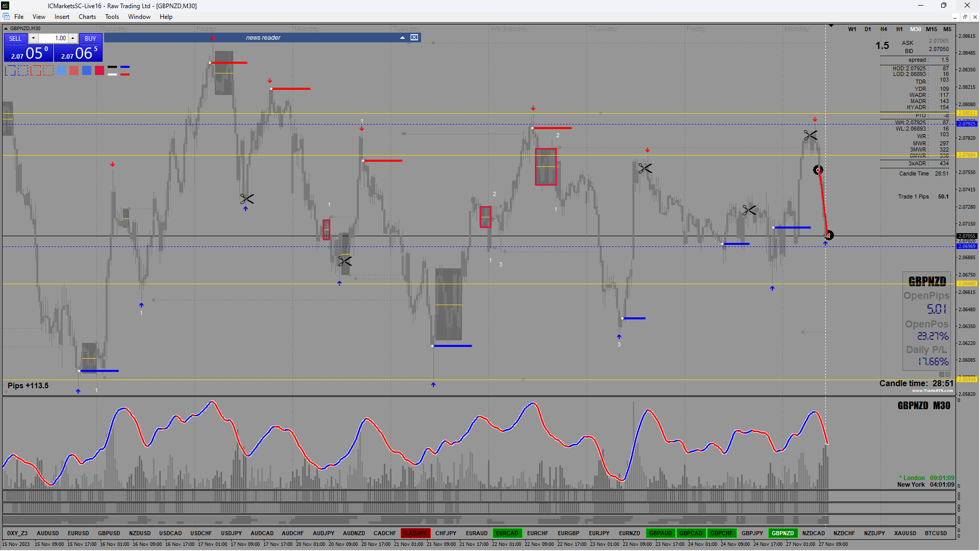
Task: Click the MetaTrader File menu icon
Action: [x=6, y=17]
